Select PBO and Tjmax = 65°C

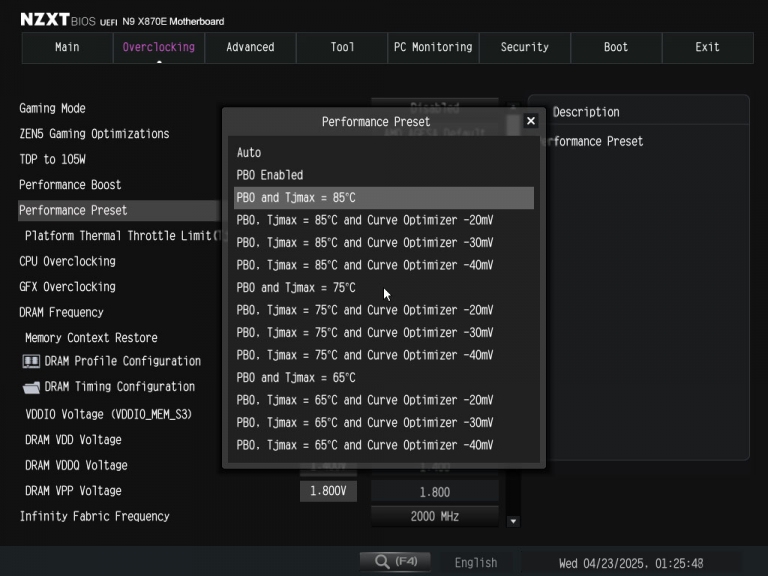tap(384, 378)
